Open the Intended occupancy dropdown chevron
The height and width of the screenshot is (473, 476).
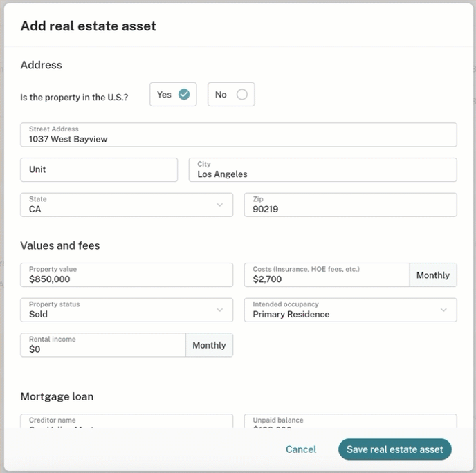[443, 310]
